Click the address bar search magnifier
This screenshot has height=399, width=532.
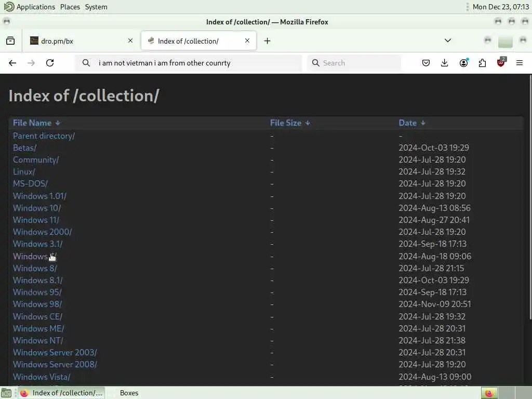click(86, 63)
